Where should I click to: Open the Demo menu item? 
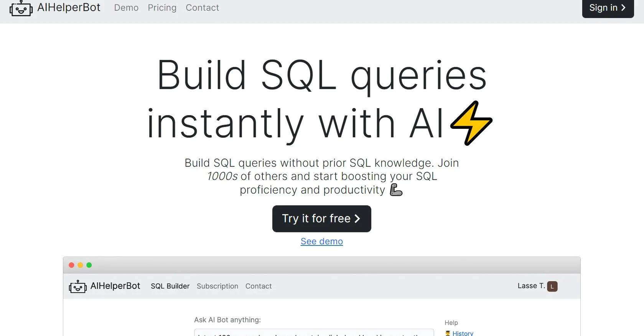pos(126,8)
